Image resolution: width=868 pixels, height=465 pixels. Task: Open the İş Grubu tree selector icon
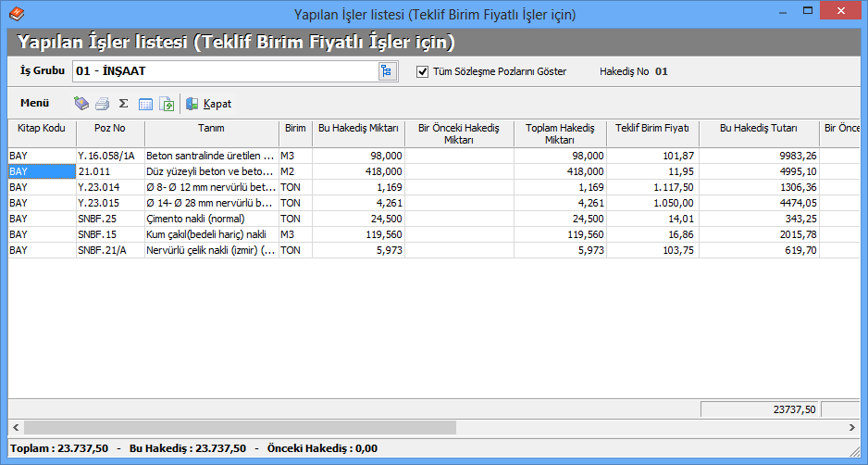point(387,71)
